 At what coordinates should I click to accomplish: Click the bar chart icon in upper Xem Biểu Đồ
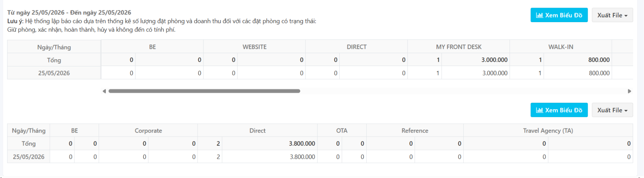[539, 15]
